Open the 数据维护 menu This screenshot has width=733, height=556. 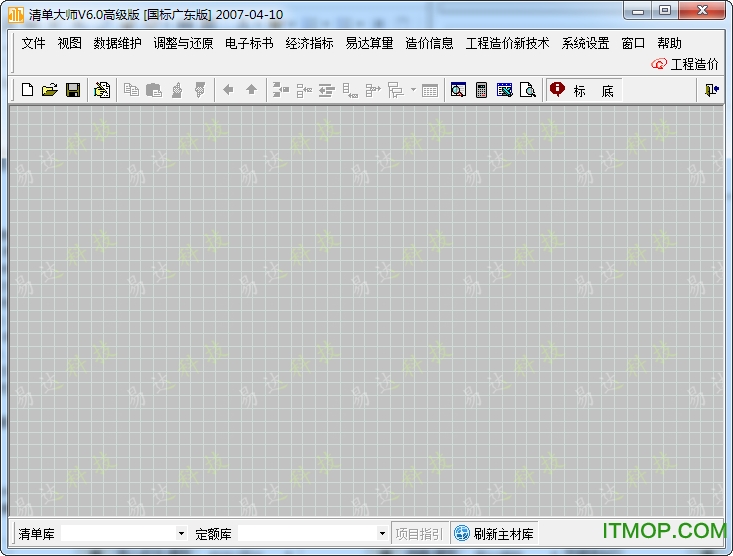pyautogui.click(x=118, y=43)
